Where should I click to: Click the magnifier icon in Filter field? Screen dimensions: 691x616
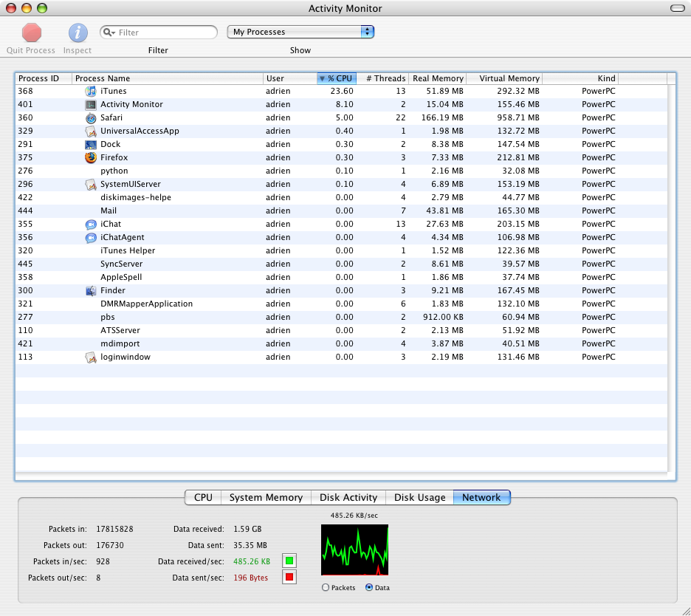(109, 32)
